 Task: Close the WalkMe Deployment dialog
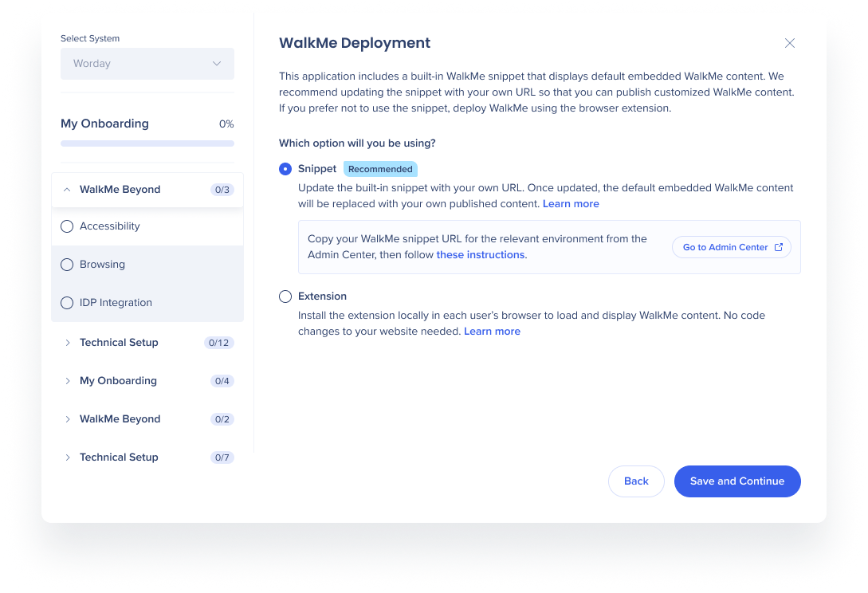789,43
